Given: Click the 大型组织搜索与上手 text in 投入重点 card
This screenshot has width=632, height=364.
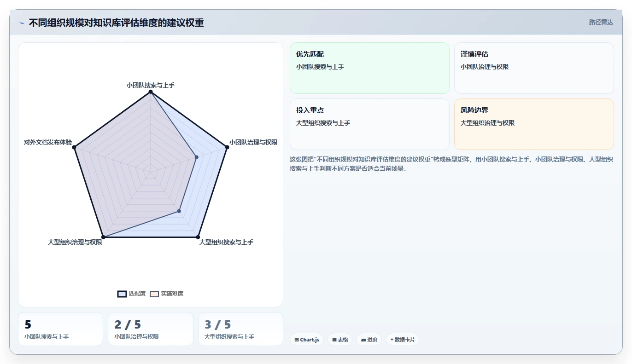Looking at the screenshot, I should point(323,123).
